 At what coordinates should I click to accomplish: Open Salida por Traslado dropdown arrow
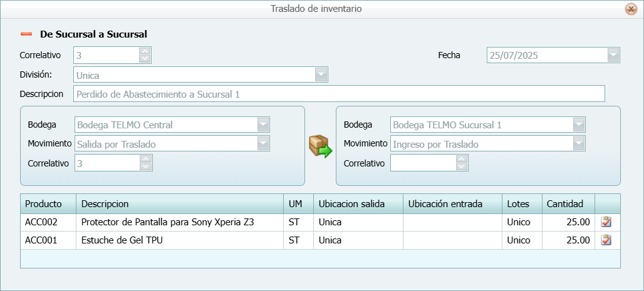click(x=263, y=144)
